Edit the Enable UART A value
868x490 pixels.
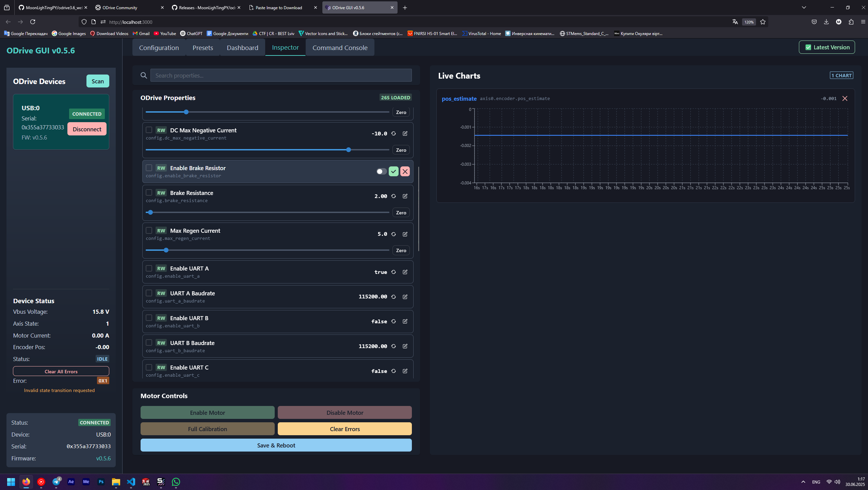click(405, 272)
